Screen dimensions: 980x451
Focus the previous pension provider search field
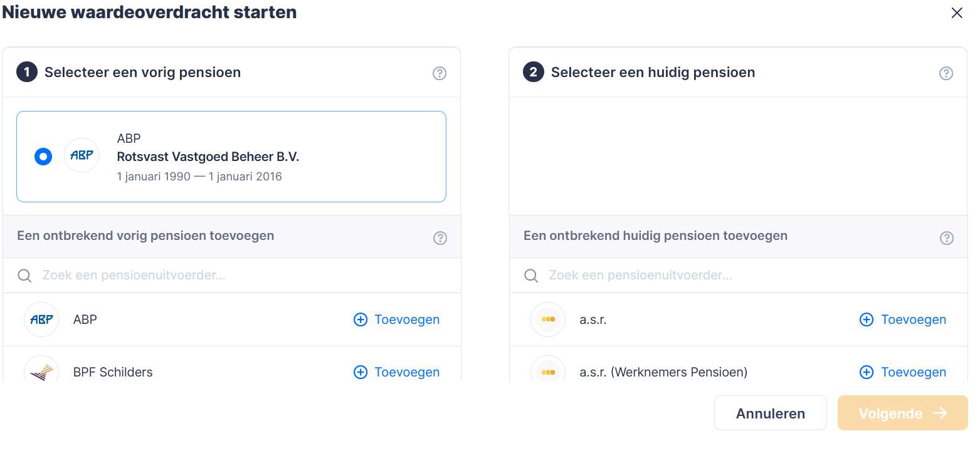point(238,276)
